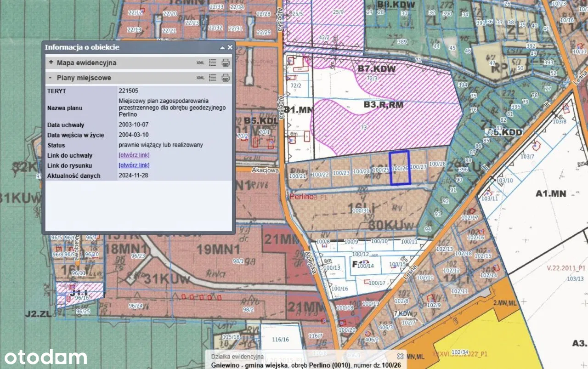Collapse the Plany miejscowe section
The image size is (588, 369).
(x=51, y=78)
